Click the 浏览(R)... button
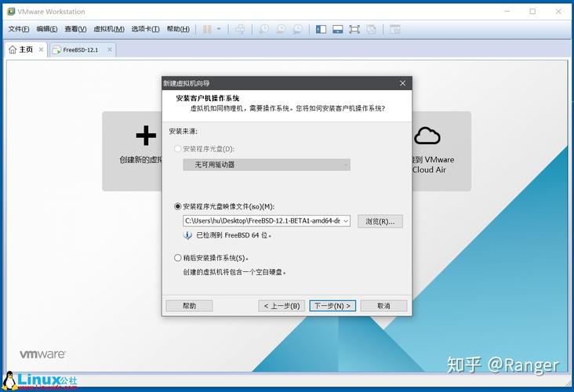The image size is (574, 392). coord(380,221)
